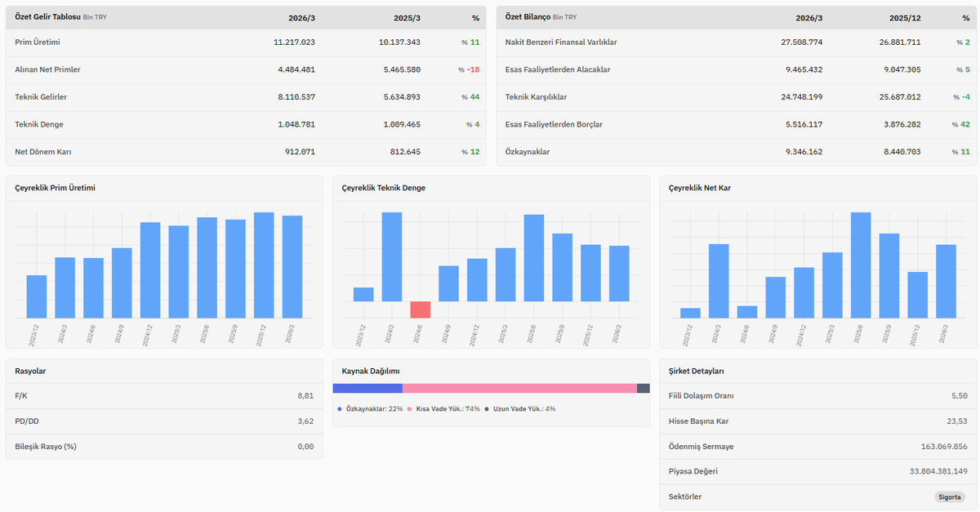Click the Teknik Denge row label in income table
Screen dimensions: 980x512
[39, 125]
